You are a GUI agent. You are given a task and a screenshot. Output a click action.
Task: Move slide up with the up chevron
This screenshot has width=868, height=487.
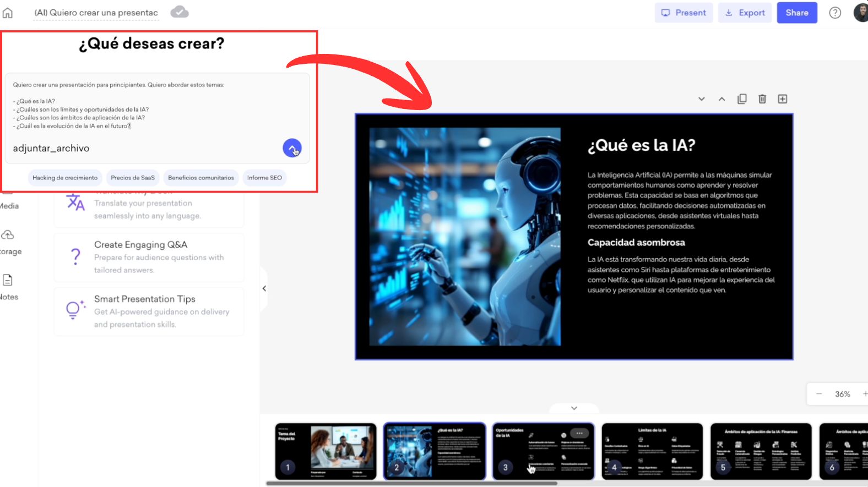[x=721, y=99]
